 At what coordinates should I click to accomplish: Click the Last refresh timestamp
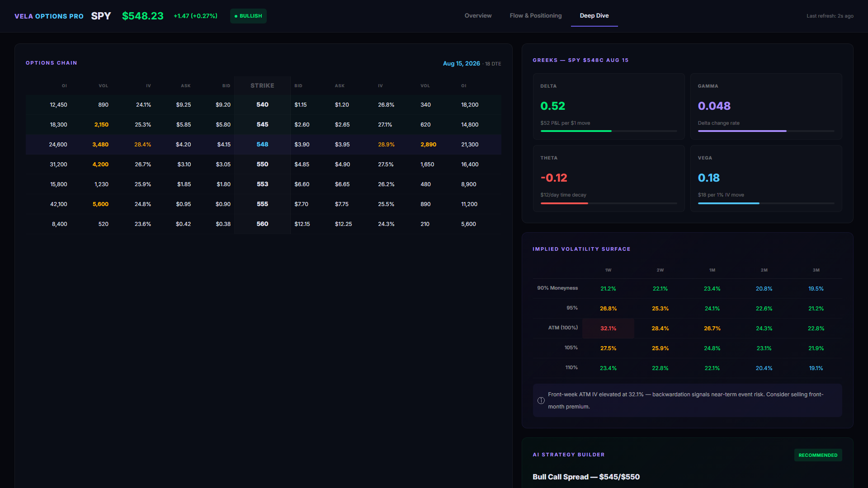tap(830, 16)
